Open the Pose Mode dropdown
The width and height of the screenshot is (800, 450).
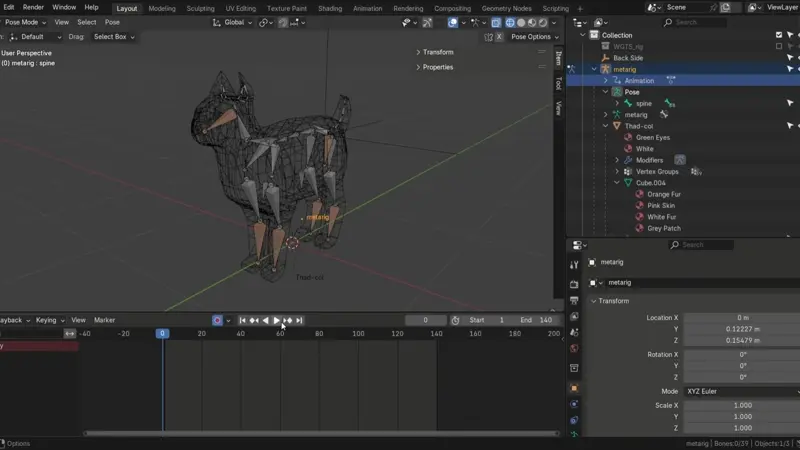[24, 22]
